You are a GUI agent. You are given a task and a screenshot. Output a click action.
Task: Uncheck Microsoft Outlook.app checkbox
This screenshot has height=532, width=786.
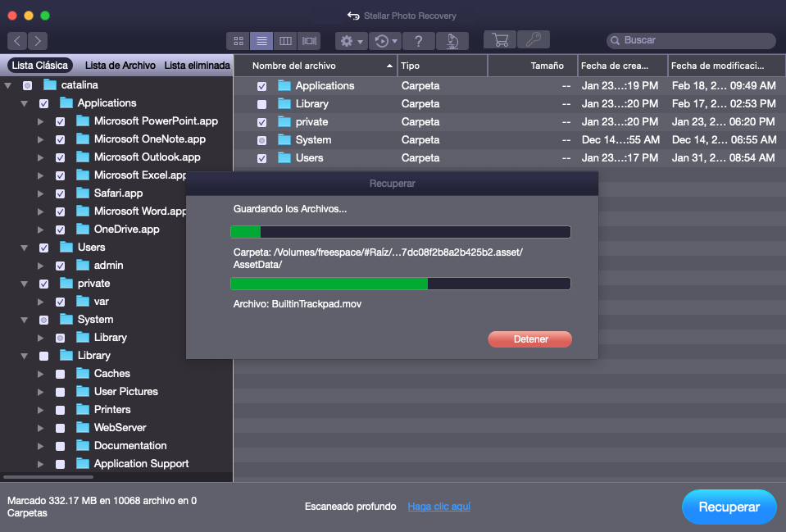click(x=60, y=157)
